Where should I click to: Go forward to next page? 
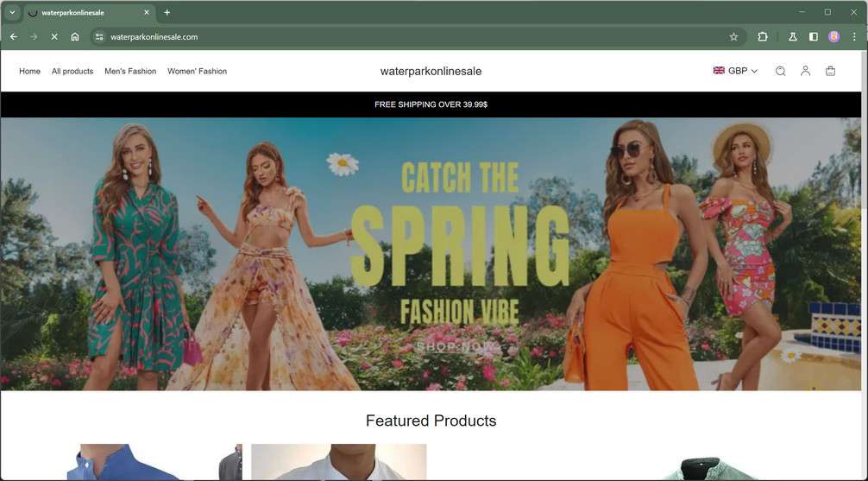point(34,36)
